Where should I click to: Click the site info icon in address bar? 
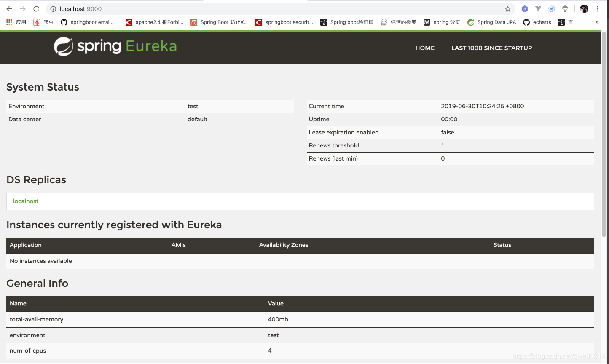(x=53, y=9)
